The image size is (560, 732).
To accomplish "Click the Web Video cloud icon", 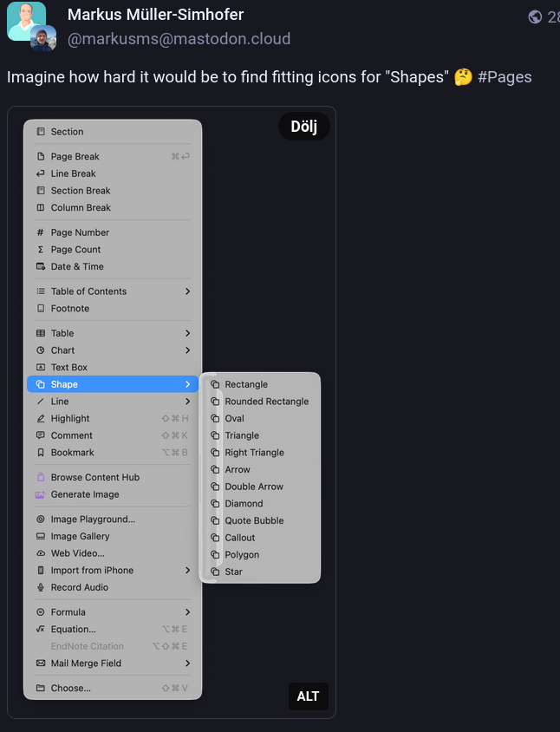I will coord(41,553).
